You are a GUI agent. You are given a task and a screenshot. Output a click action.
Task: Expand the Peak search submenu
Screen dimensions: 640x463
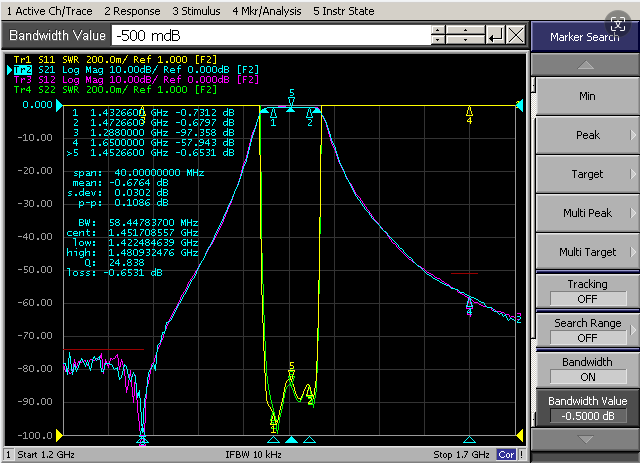click(587, 135)
